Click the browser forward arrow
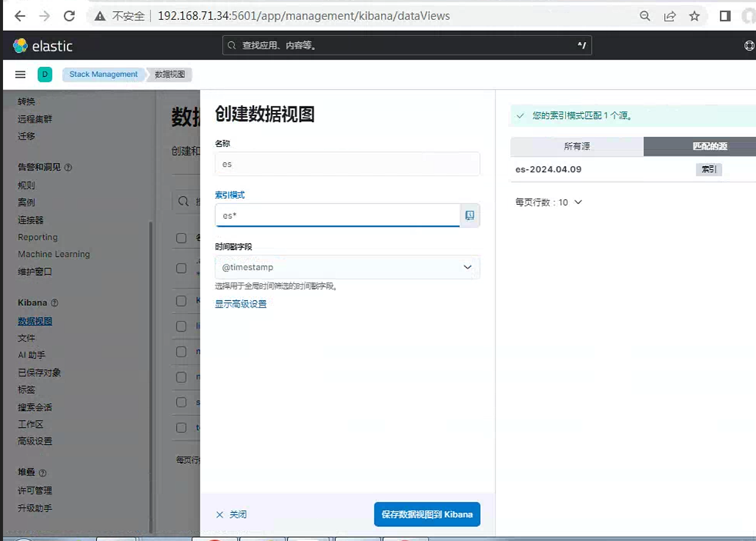Viewport: 756px width, 541px height. point(45,16)
